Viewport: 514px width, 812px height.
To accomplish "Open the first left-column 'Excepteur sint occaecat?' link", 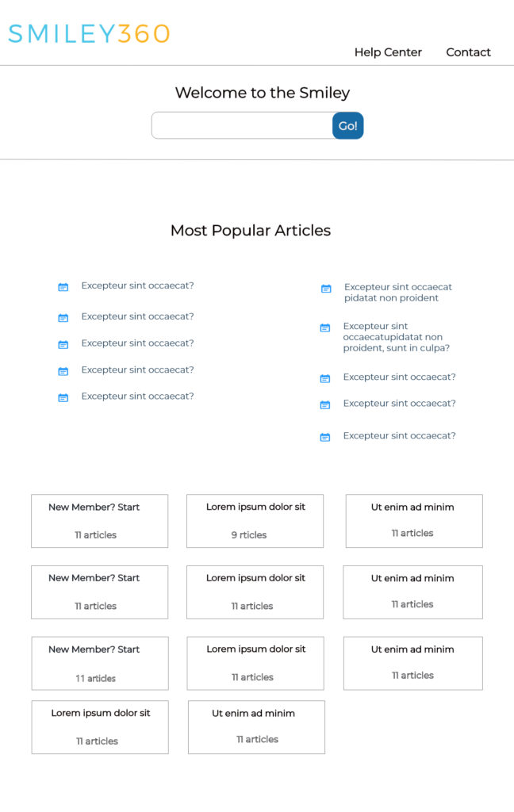I will (x=137, y=285).
